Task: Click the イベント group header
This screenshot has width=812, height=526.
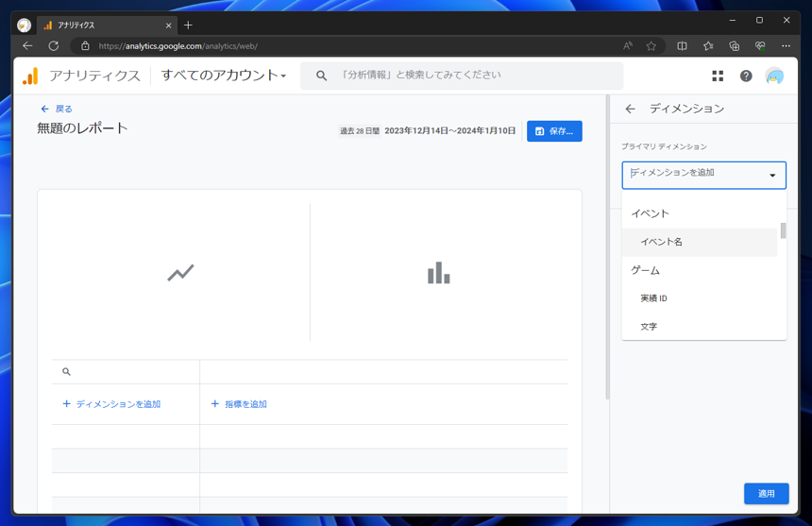Action: (650, 213)
